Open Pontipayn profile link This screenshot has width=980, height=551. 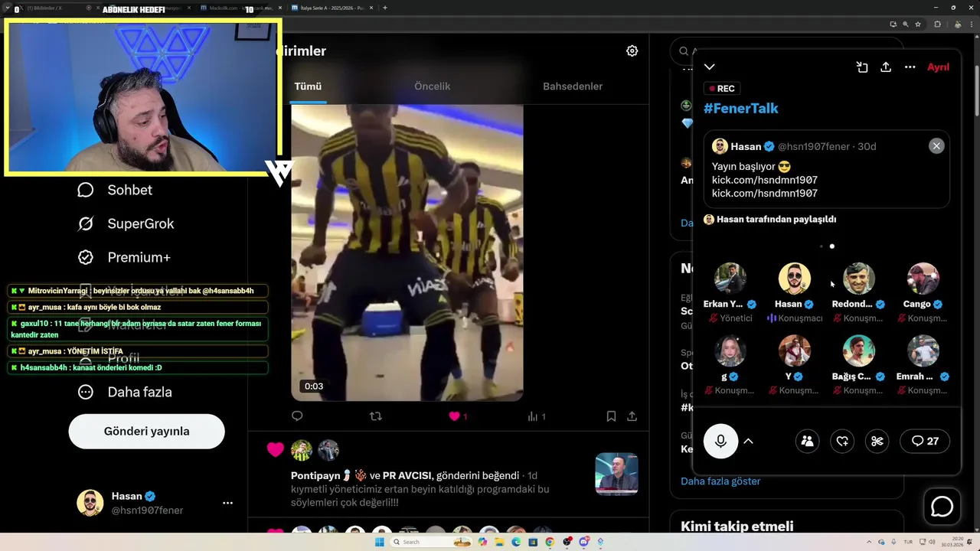[315, 475]
